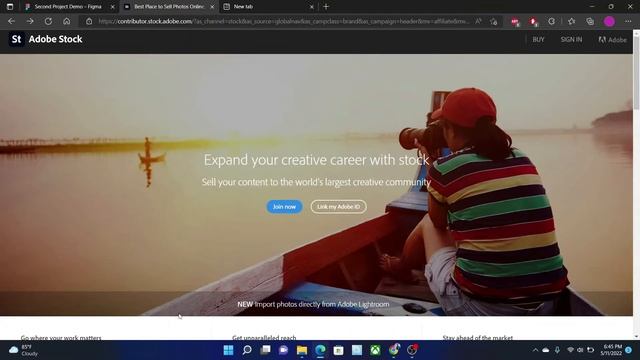The image size is (640, 360).
Task: Open the purple browser profile avatar
Action: click(609, 21)
